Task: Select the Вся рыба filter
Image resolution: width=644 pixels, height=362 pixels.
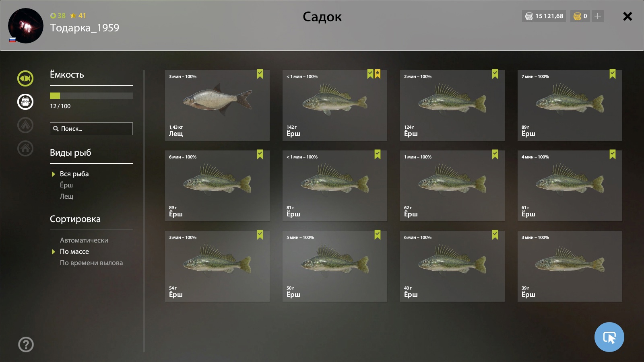Action: point(74,174)
